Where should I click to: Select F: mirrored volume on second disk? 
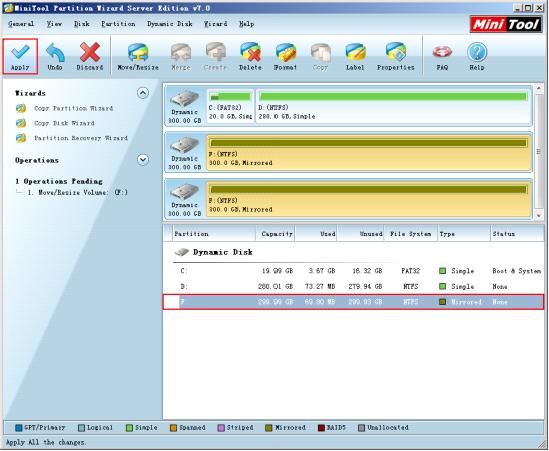369,153
